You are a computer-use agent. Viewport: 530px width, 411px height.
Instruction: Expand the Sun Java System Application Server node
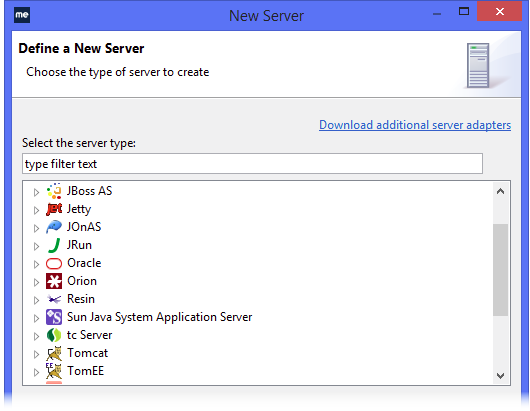tap(36, 318)
